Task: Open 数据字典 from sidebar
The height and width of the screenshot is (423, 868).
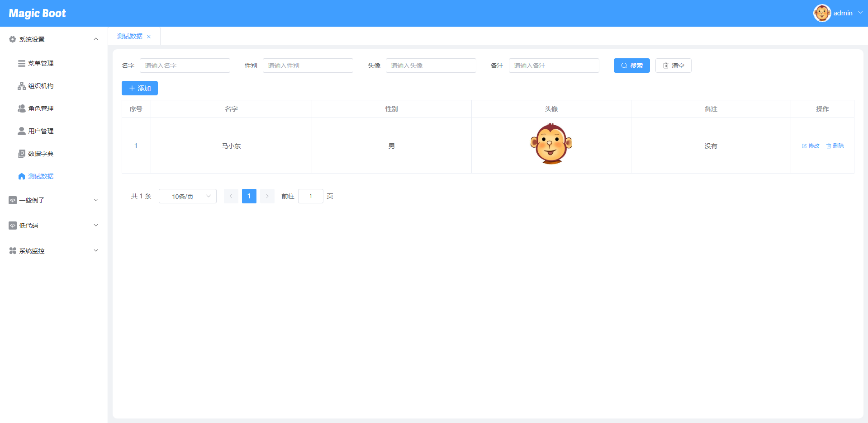Action: click(41, 154)
